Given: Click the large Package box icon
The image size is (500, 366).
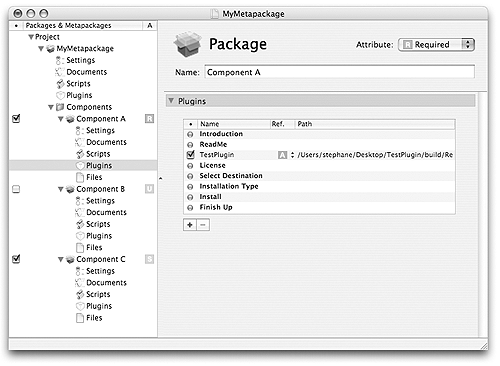Looking at the screenshot, I should [187, 44].
